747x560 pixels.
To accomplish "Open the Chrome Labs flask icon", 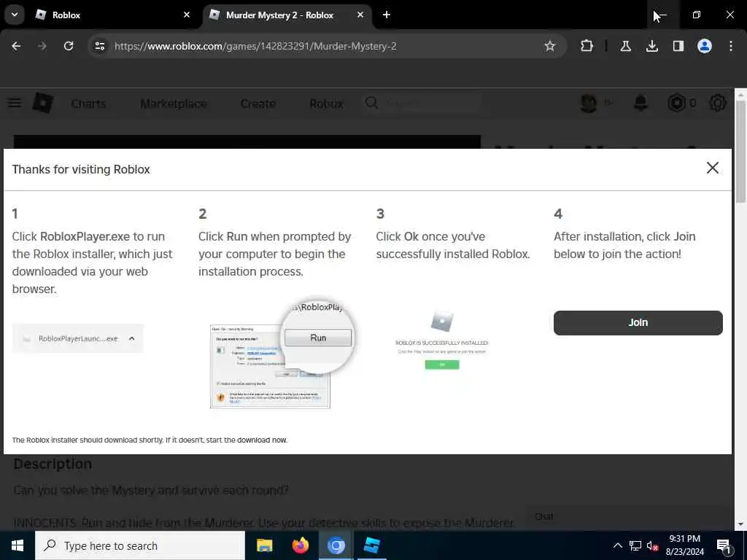I will [x=625, y=46].
